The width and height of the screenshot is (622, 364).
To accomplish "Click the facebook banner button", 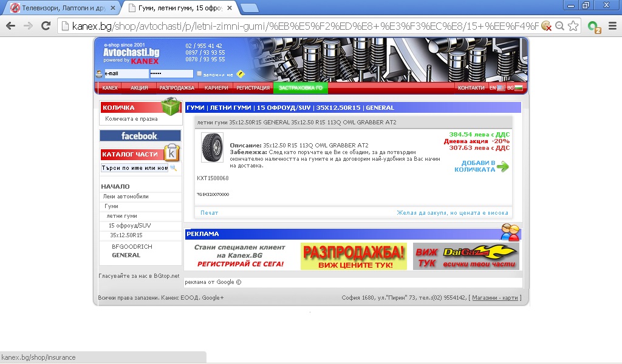I will click(x=140, y=136).
